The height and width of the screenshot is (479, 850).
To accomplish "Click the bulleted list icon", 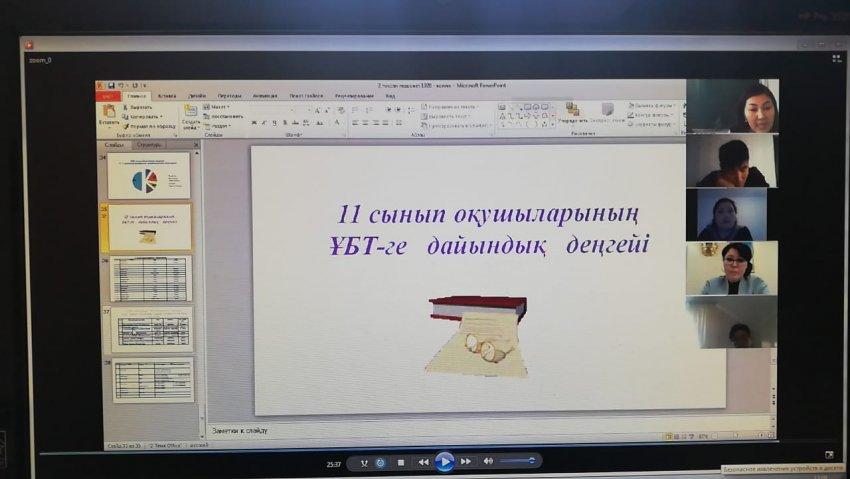I will [x=355, y=110].
